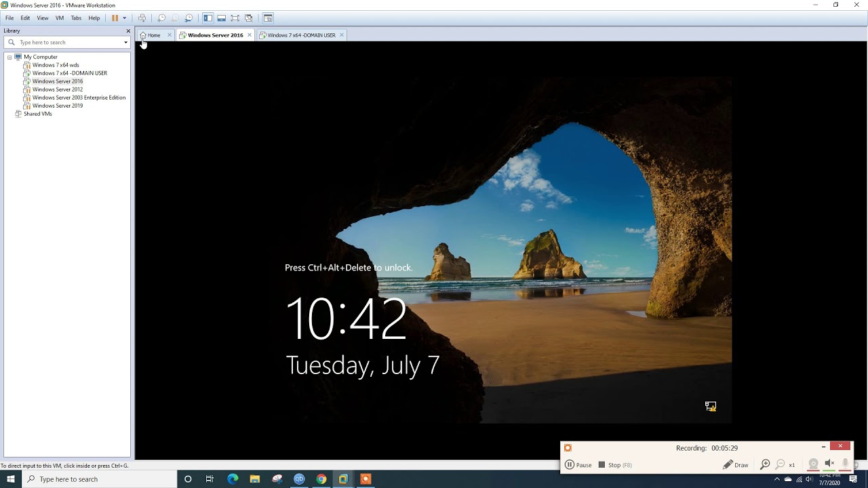
Task: Focus the Library search field
Action: coord(66,43)
